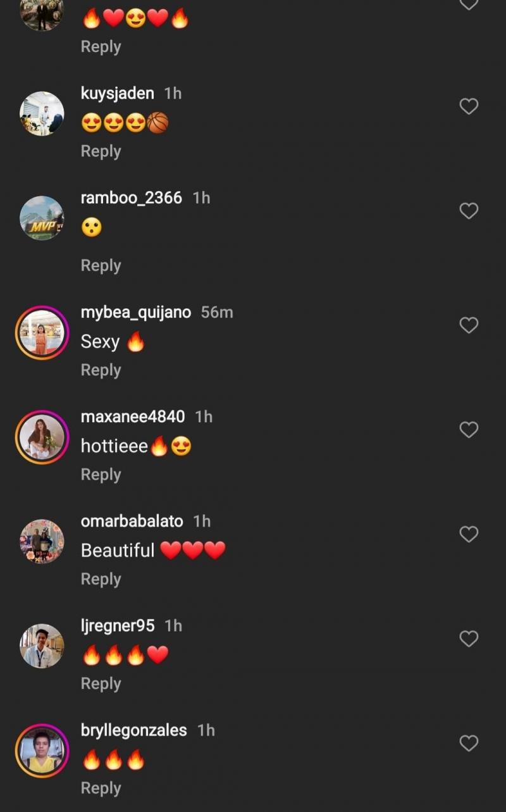The image size is (506, 812).
Task: Tap the heart on ramboo_2366's comment
Action: click(469, 211)
